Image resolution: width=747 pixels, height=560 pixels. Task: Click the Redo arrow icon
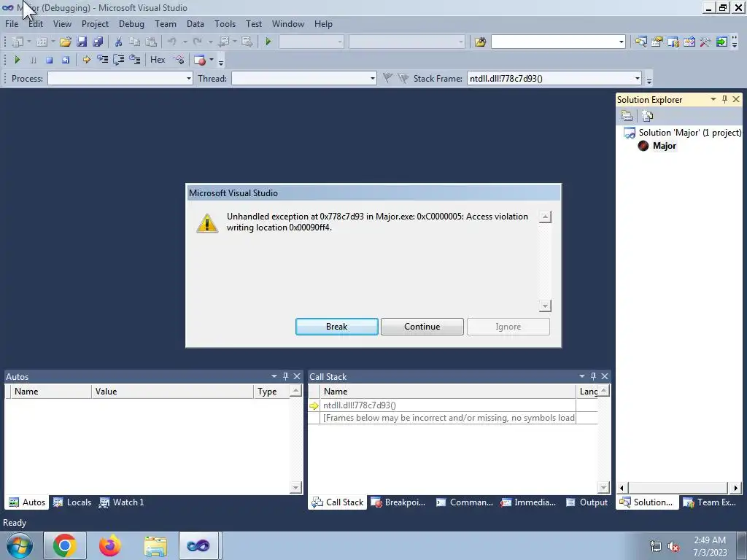tap(197, 42)
